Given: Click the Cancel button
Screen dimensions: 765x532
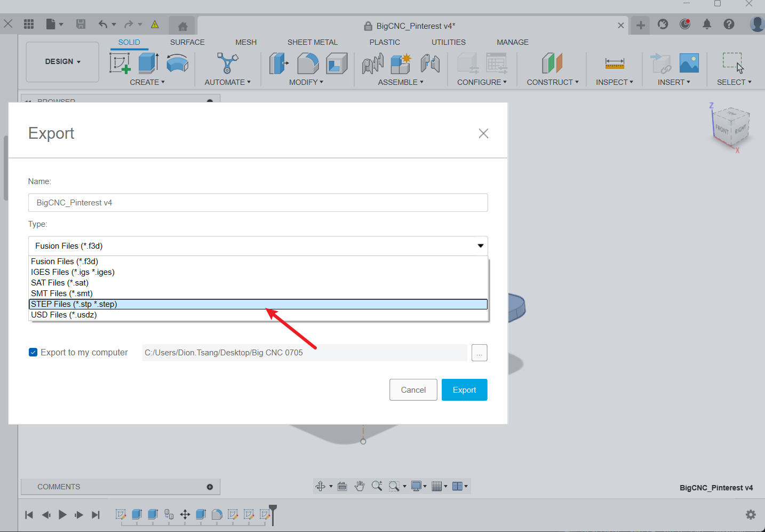Looking at the screenshot, I should pyautogui.click(x=413, y=390).
